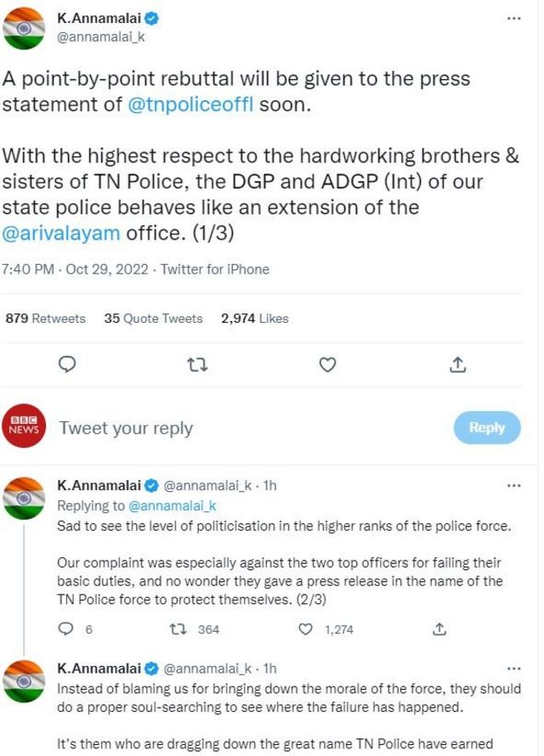Open K.Annamalai's profile picture at top
The width and height of the screenshot is (544, 756).
(x=24, y=28)
